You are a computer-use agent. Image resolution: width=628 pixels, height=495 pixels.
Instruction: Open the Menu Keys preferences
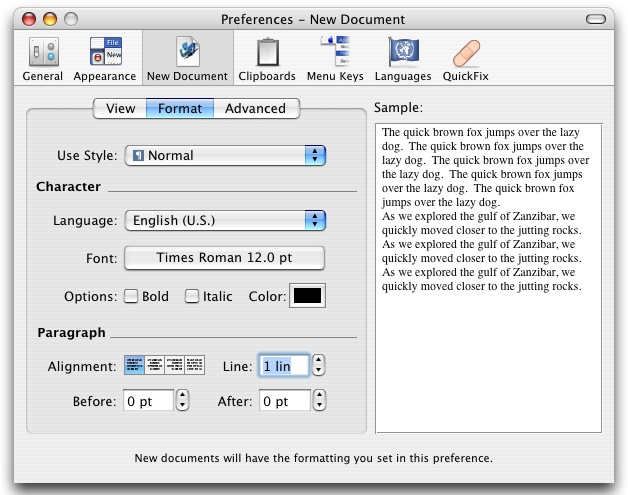click(x=334, y=59)
